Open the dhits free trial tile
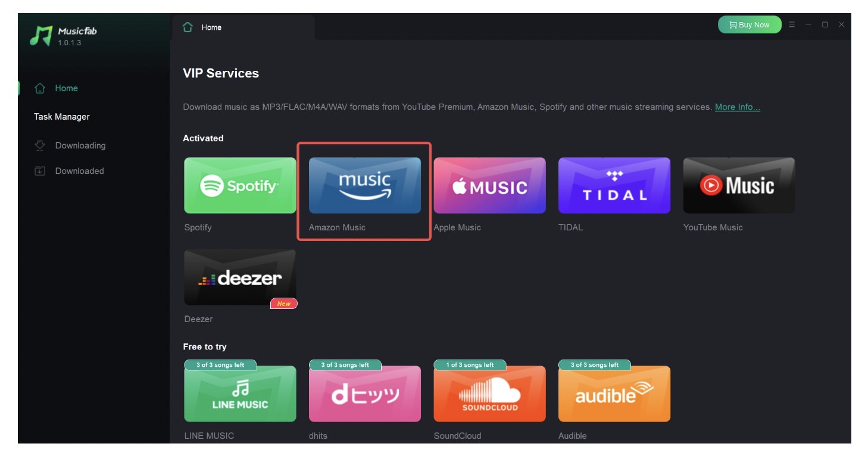Screen dimensions: 868x456 364,393
